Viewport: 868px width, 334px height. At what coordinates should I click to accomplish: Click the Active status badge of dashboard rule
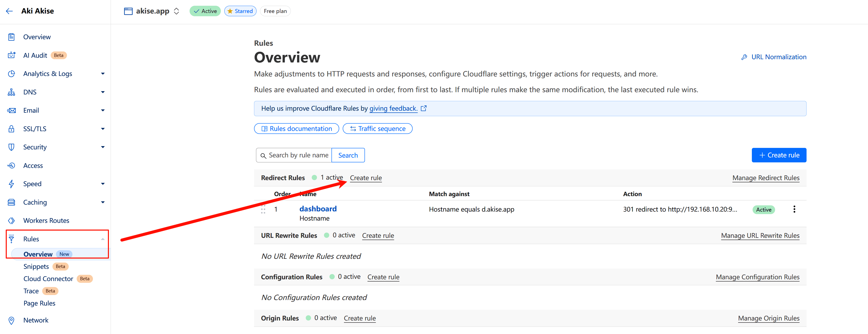pos(764,210)
